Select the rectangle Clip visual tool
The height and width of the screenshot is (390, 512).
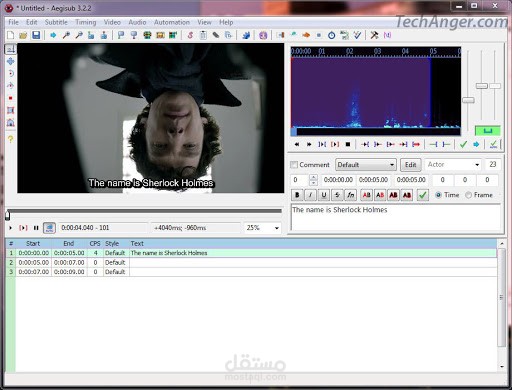point(11,110)
